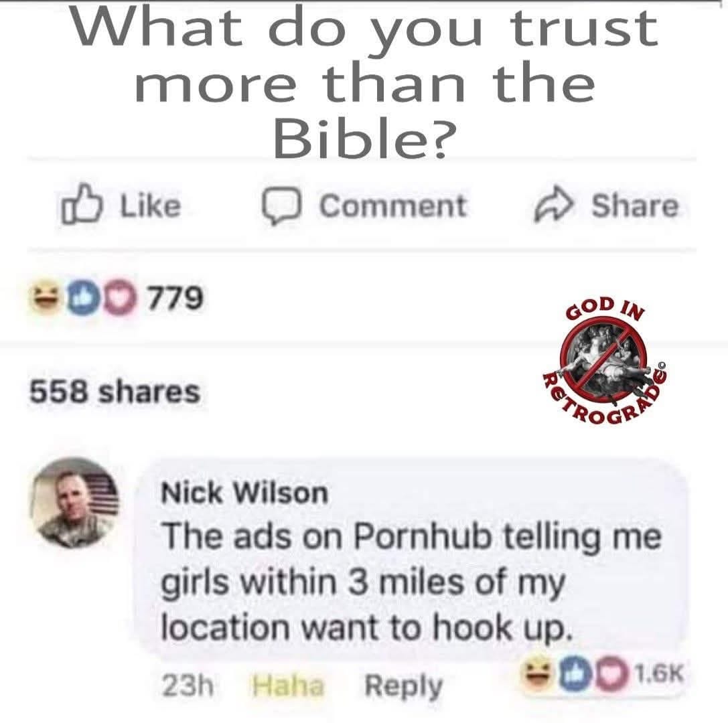Click the laughing reaction emoji on the comment
Viewport: 728px width, 723px height.
[x=540, y=673]
